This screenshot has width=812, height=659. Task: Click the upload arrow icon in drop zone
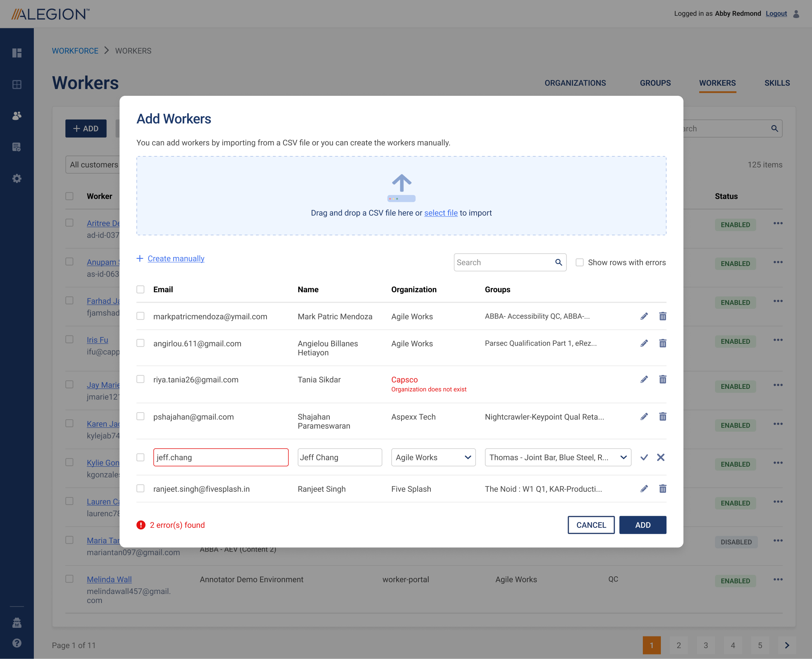coord(401,187)
